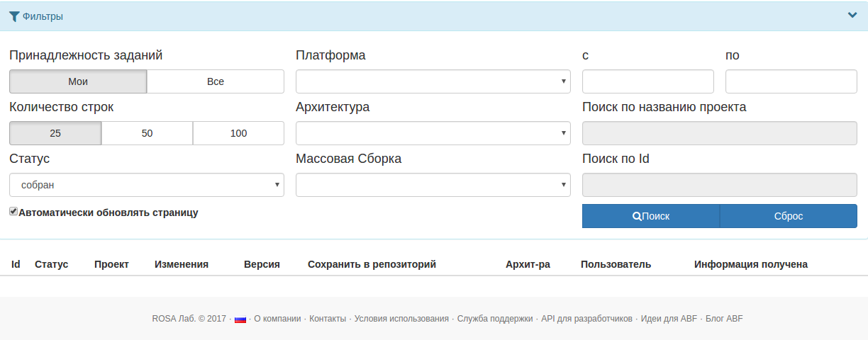
Task: Set row count to 100
Action: (238, 133)
